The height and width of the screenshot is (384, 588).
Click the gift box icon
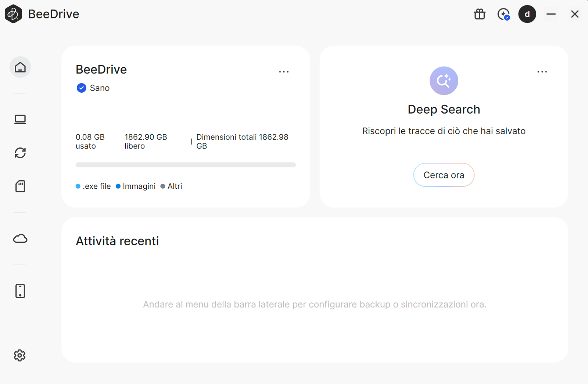[x=480, y=14]
